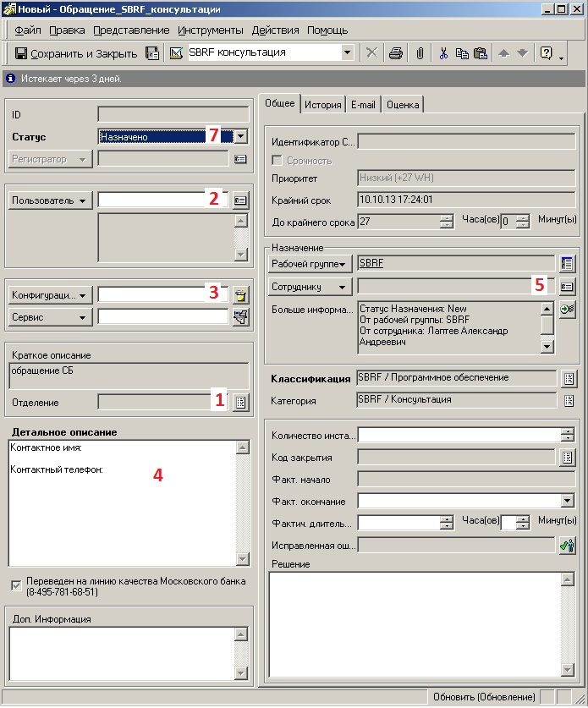Expand the Статус dropdown showing Назначено

pos(241,136)
